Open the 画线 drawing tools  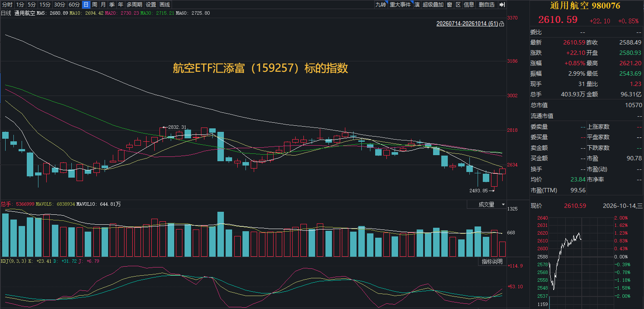(x=165, y=5)
